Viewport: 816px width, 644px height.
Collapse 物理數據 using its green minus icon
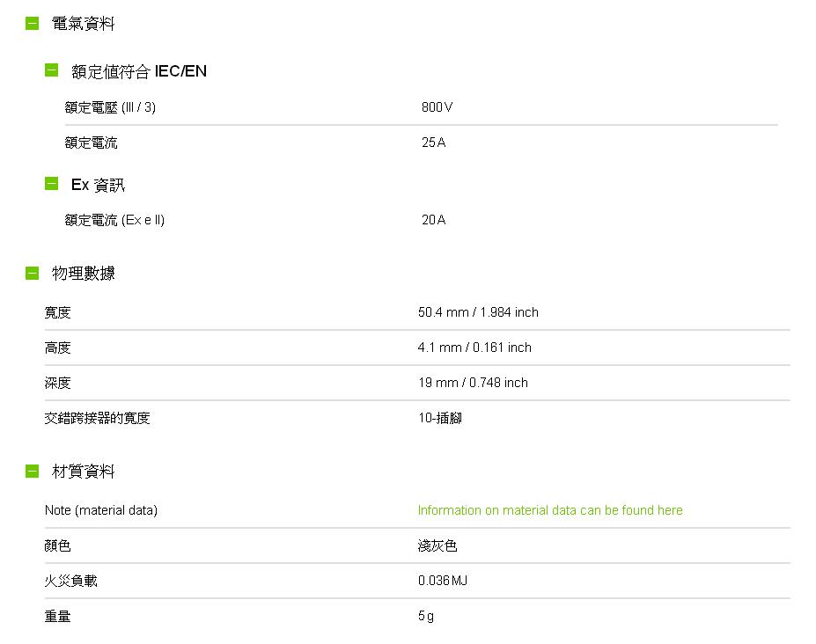[32, 273]
